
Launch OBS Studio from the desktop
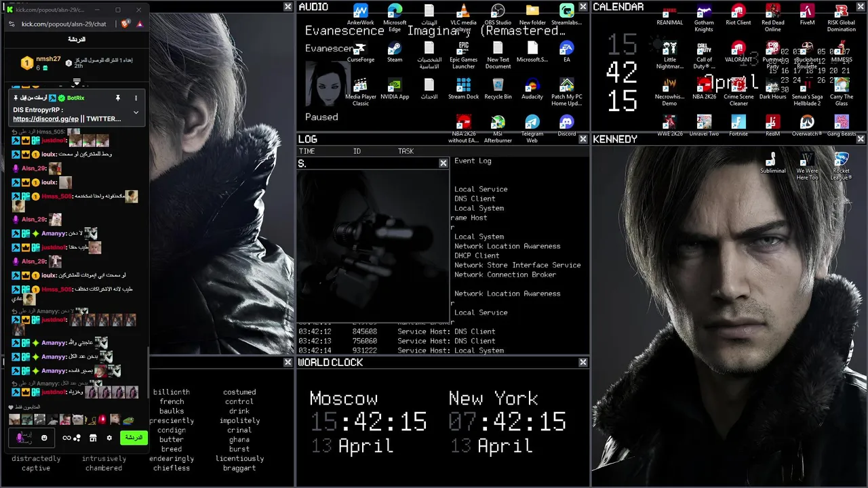[498, 16]
